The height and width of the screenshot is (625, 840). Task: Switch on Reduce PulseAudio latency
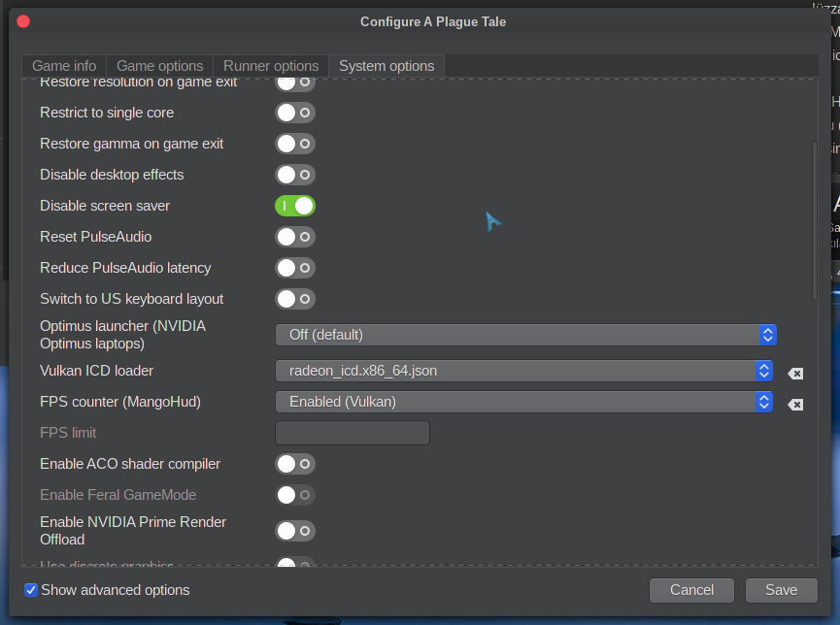click(x=295, y=268)
